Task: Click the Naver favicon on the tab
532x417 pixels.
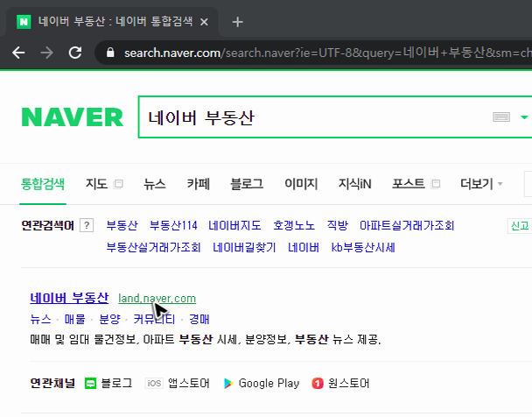Action: [24, 22]
